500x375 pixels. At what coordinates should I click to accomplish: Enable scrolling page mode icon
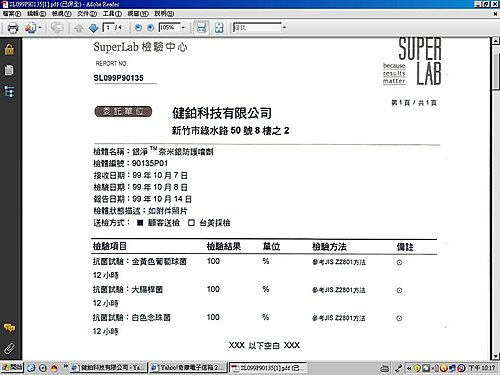point(201,28)
